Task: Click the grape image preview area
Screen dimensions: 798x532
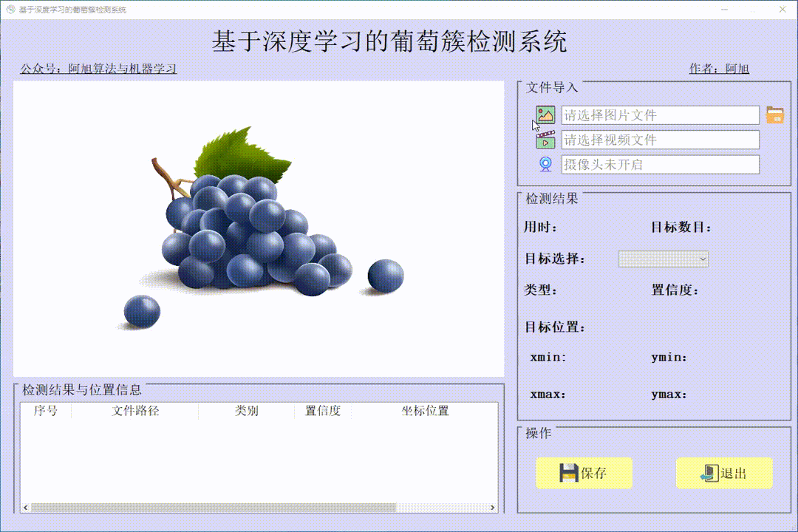Action: click(x=259, y=229)
